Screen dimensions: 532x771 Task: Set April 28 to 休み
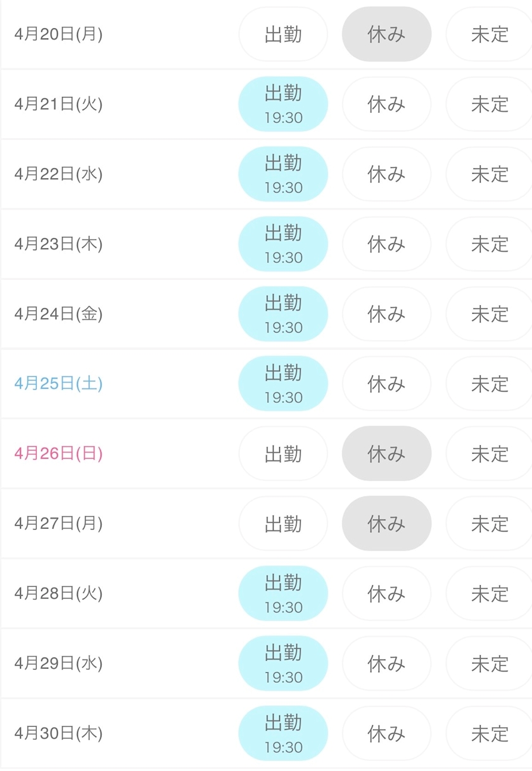[x=386, y=594]
